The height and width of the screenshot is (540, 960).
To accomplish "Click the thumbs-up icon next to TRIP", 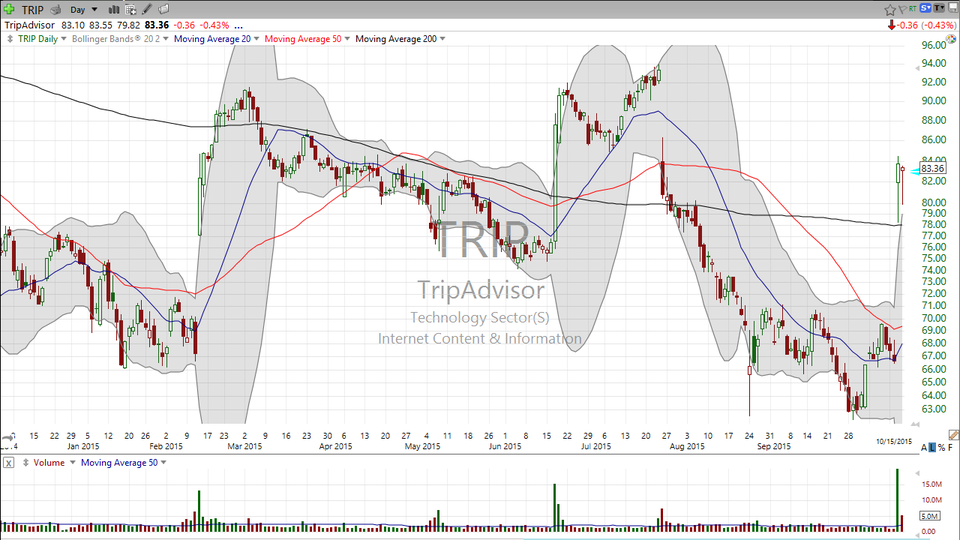I will (56, 10).
